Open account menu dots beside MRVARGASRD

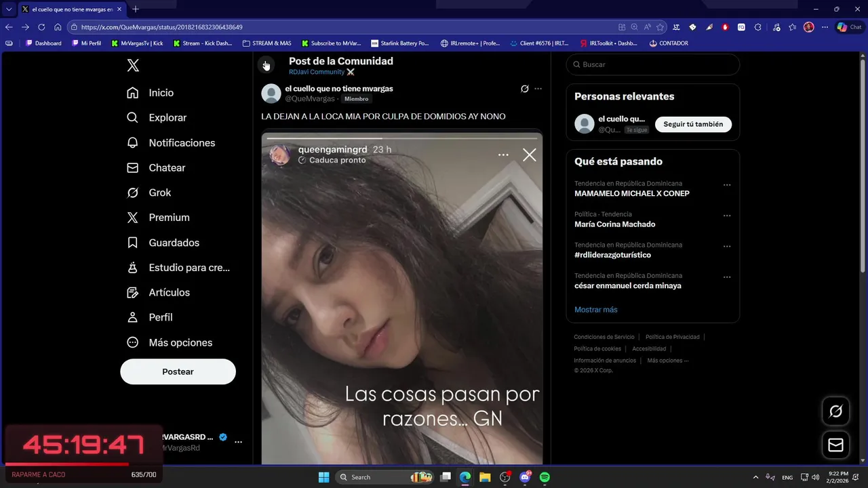(238, 442)
